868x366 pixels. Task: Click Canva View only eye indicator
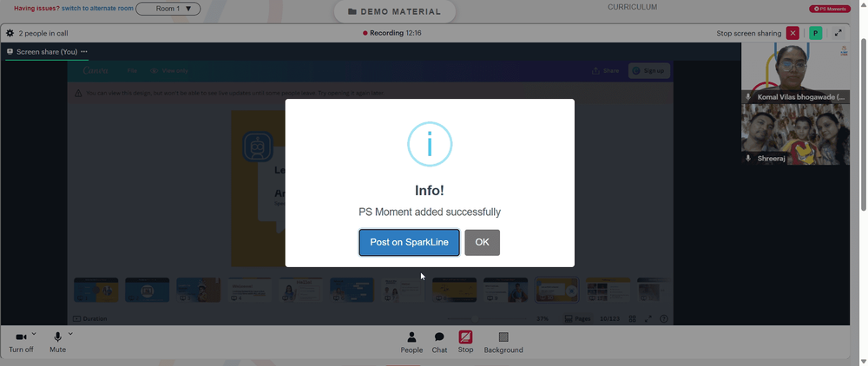[169, 71]
